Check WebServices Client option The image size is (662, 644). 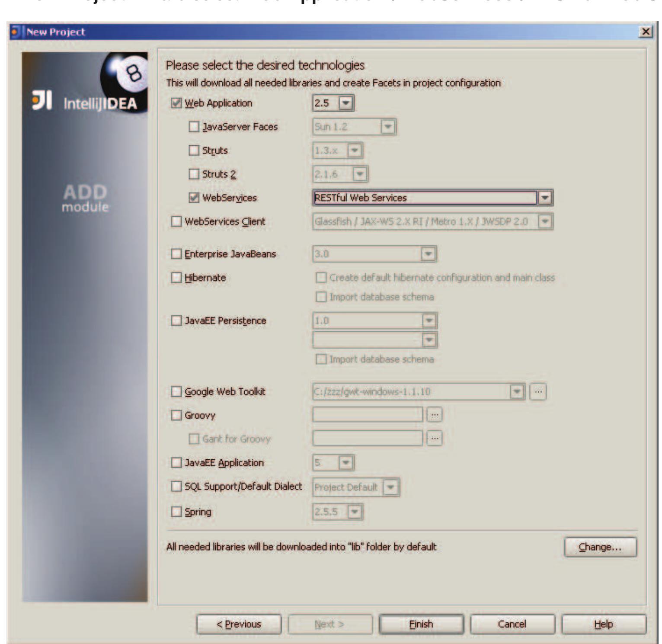click(176, 221)
